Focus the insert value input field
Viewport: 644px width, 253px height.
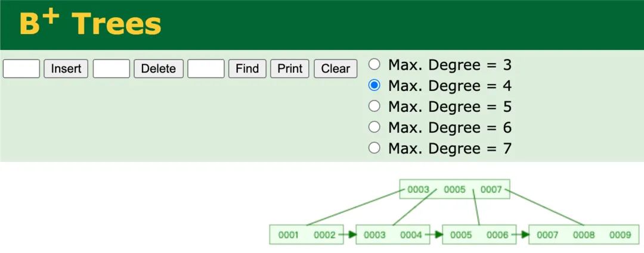(21, 68)
